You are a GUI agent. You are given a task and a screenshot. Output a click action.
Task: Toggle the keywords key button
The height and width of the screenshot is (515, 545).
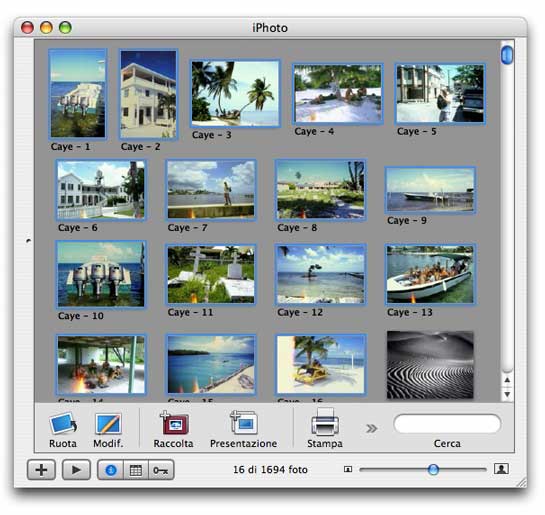[x=161, y=470]
